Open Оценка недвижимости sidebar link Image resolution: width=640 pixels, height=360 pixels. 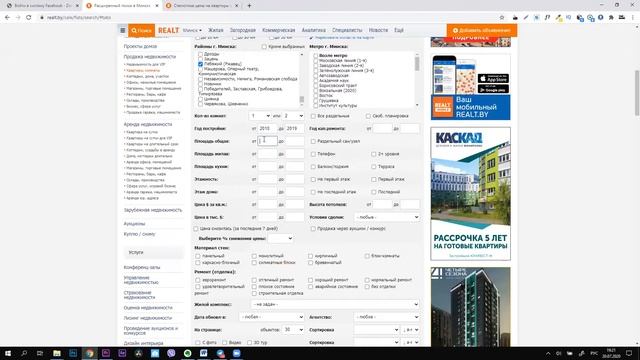(x=148, y=308)
